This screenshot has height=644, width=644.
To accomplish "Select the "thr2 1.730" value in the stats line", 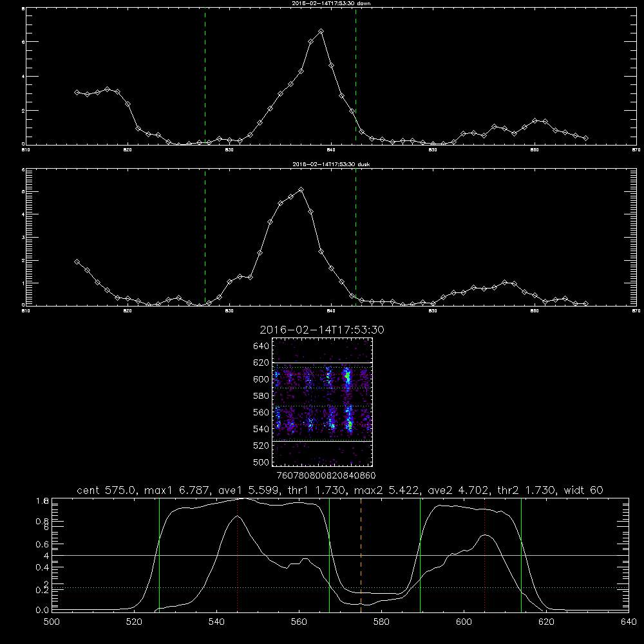I will click(527, 490).
